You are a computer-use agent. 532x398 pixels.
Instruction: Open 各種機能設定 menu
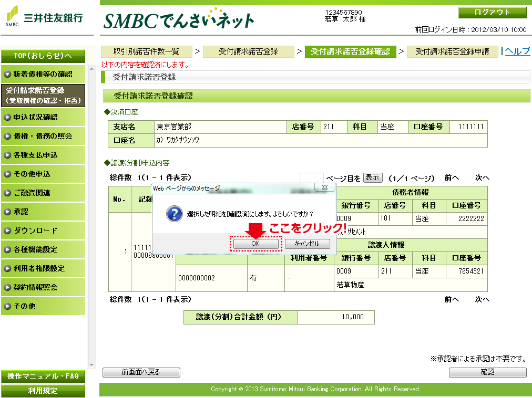coord(43,249)
